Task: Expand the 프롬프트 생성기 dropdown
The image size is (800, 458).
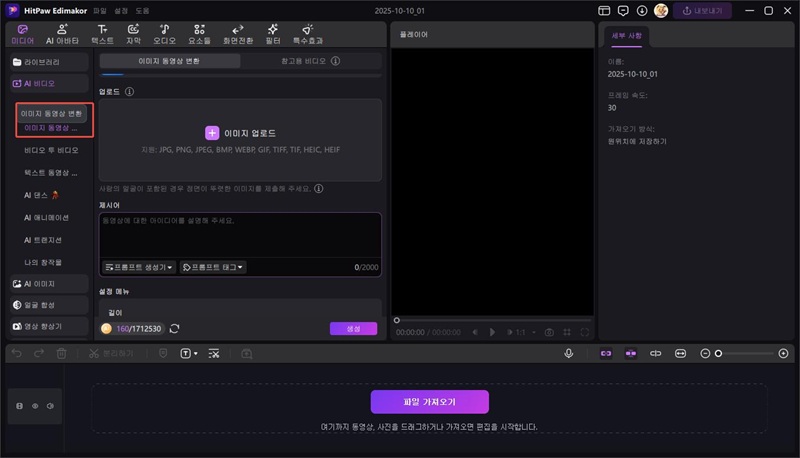Action: [x=139, y=267]
